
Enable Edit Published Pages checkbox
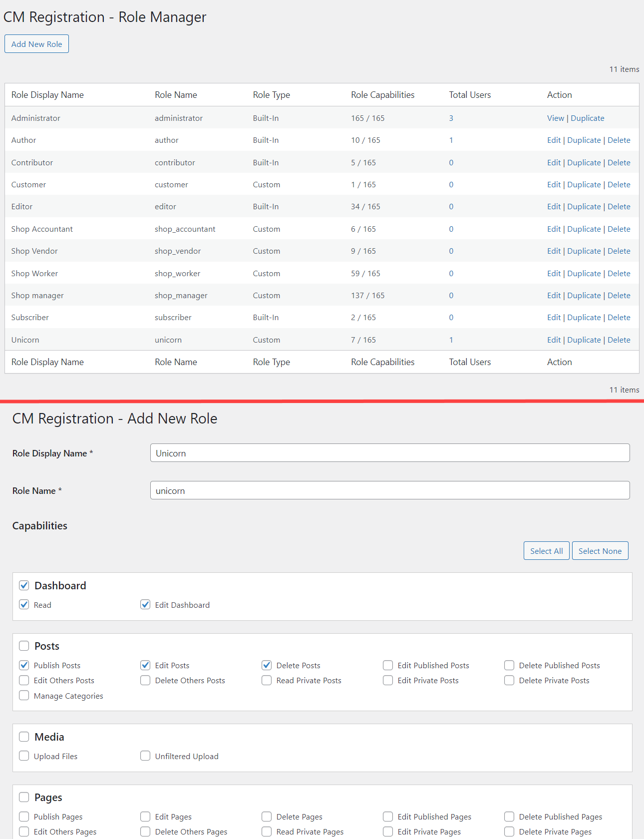(388, 817)
